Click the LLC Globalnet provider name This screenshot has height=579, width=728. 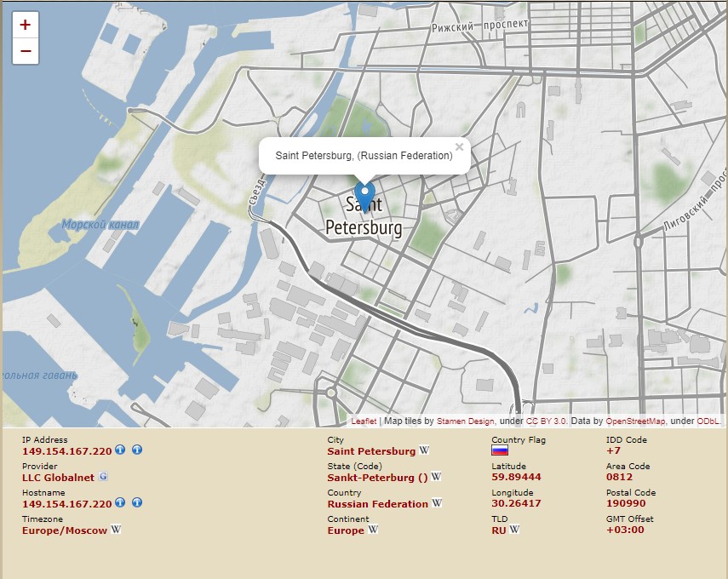58,478
